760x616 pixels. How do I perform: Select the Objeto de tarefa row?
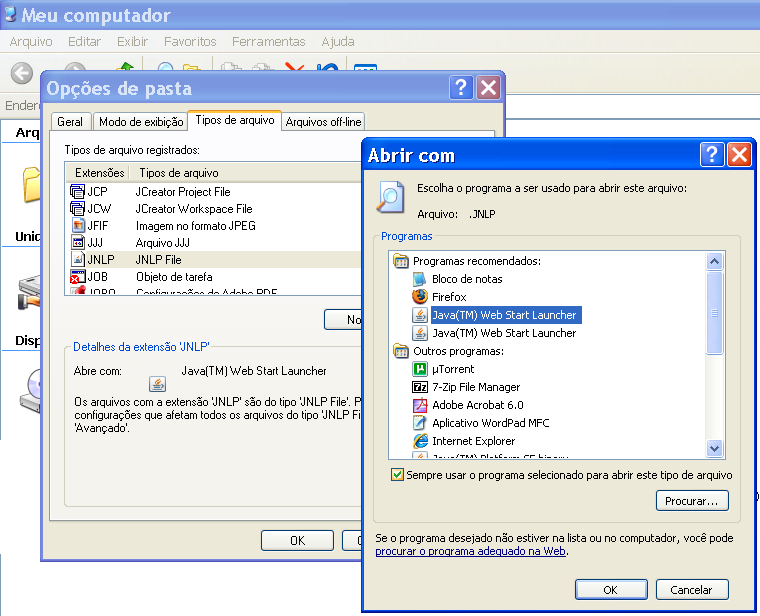click(x=214, y=277)
